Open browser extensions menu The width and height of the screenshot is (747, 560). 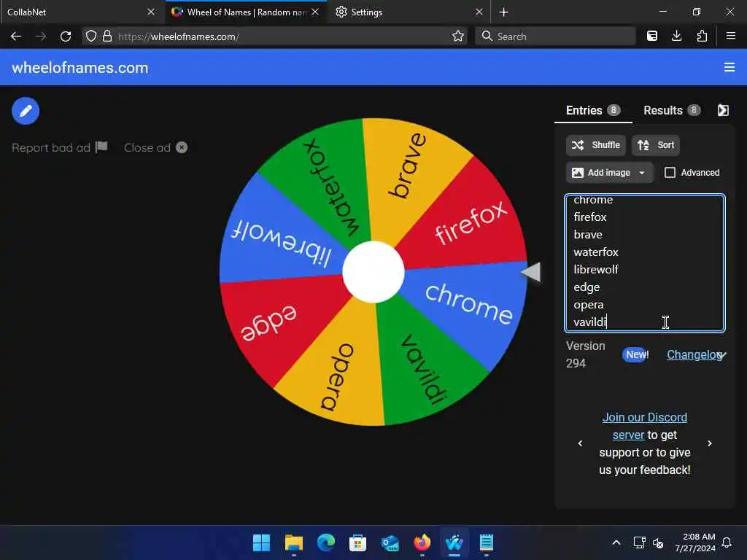pos(702,36)
